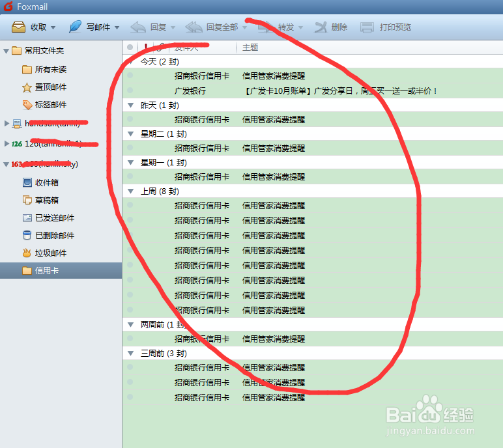Collapse the 上周 (8 封) group

(130, 191)
